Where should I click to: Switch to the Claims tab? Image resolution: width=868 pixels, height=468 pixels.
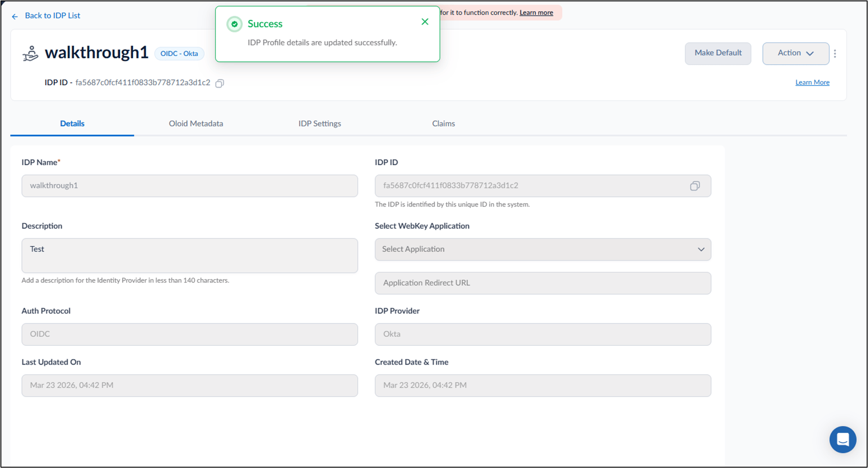(x=443, y=123)
